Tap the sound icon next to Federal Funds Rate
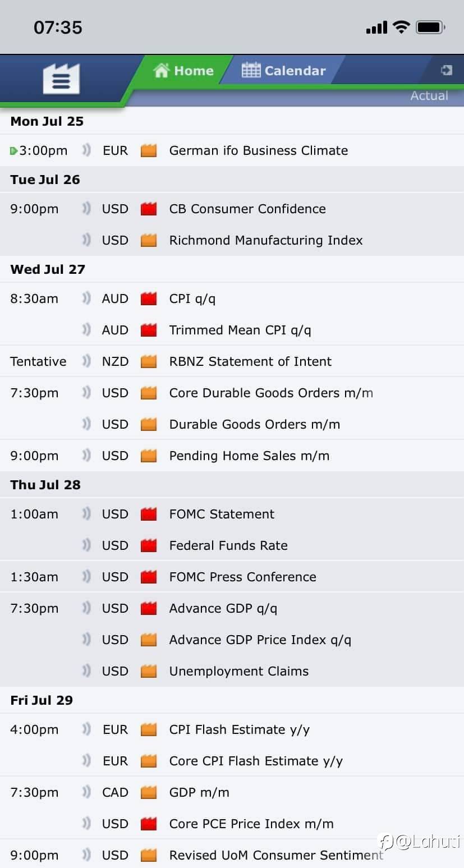 point(86,545)
